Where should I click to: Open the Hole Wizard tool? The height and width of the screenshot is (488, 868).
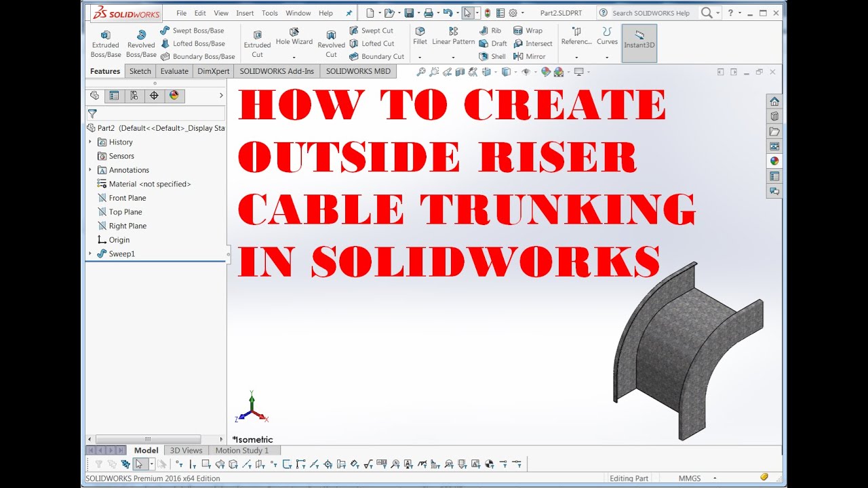coord(294,37)
